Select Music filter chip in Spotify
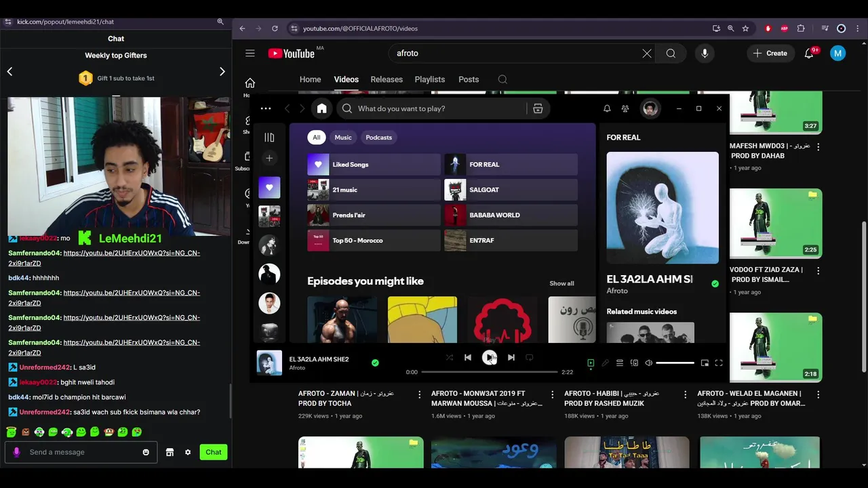The width and height of the screenshot is (868, 488). point(343,138)
